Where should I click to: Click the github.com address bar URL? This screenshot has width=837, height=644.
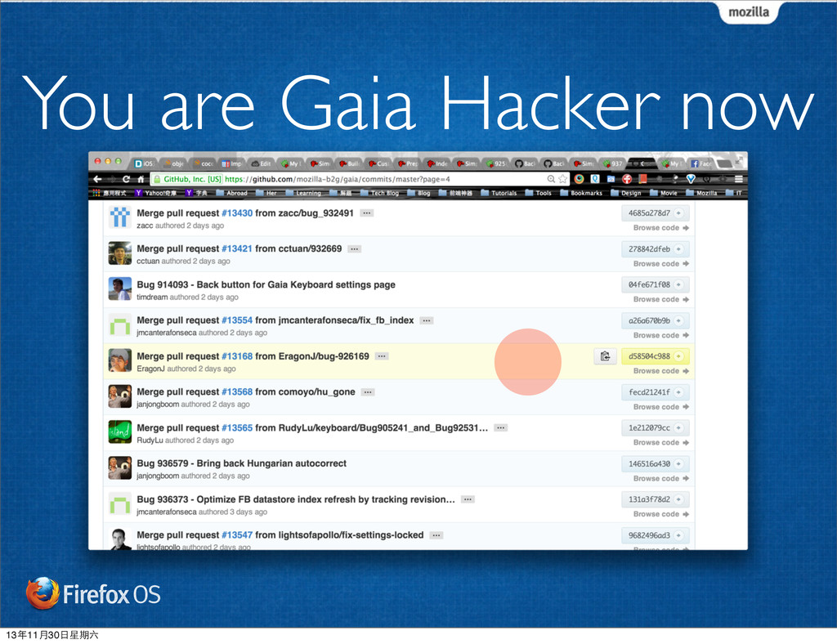(x=338, y=179)
